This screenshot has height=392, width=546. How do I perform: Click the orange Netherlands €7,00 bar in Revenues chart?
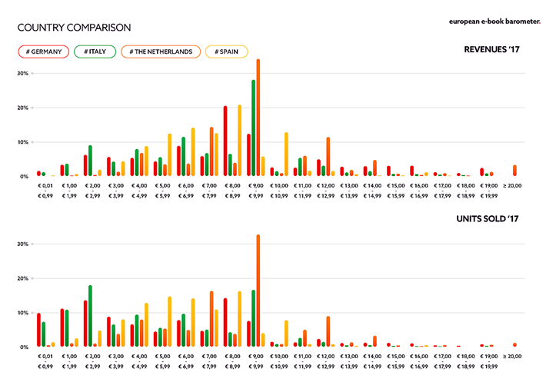coord(211,151)
